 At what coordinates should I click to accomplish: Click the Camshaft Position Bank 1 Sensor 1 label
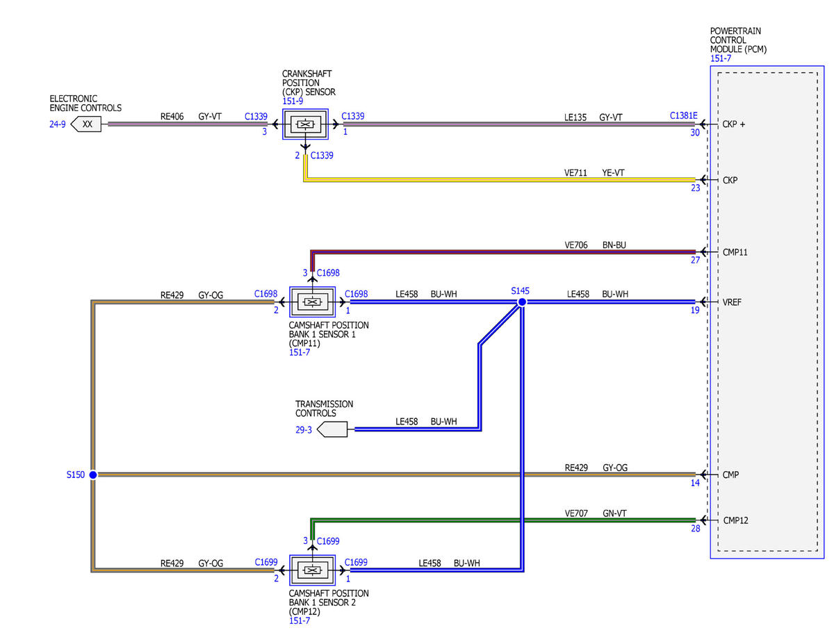pos(329,334)
